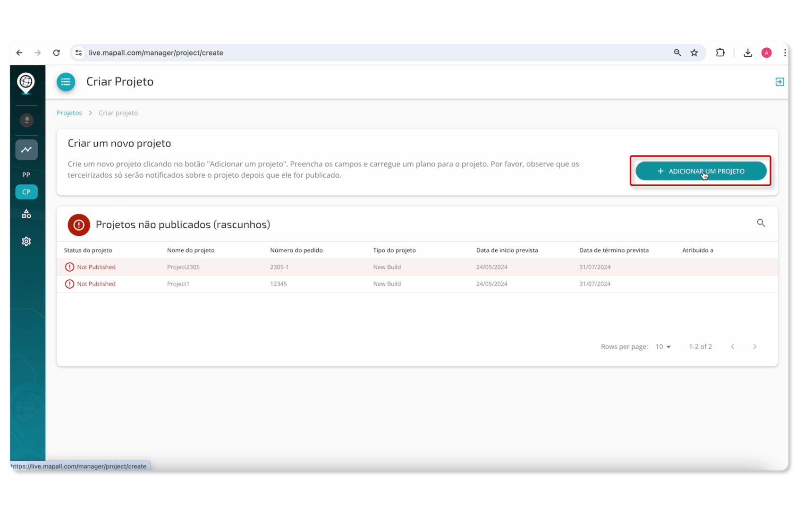
Task: Open browser extensions puzzle icon
Action: [x=720, y=53]
